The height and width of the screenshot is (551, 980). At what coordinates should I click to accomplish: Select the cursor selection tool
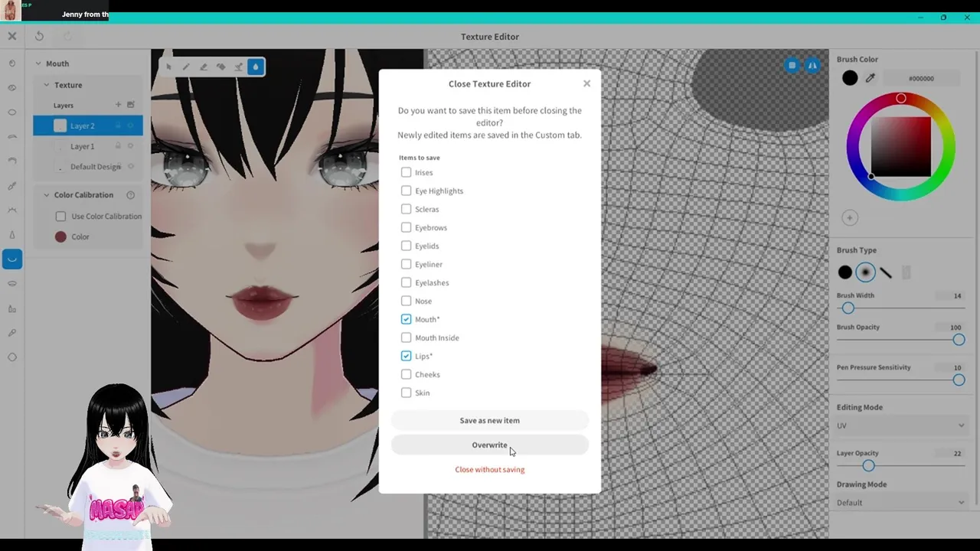click(x=168, y=67)
